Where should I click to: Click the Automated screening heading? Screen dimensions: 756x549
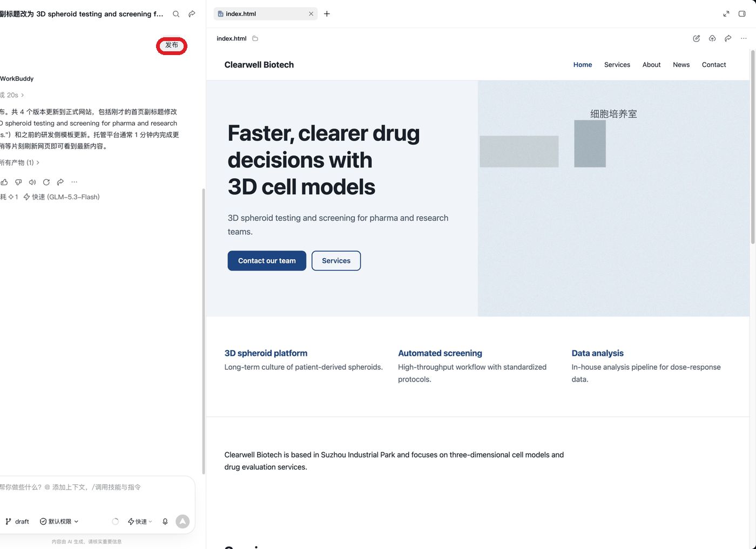tap(440, 353)
